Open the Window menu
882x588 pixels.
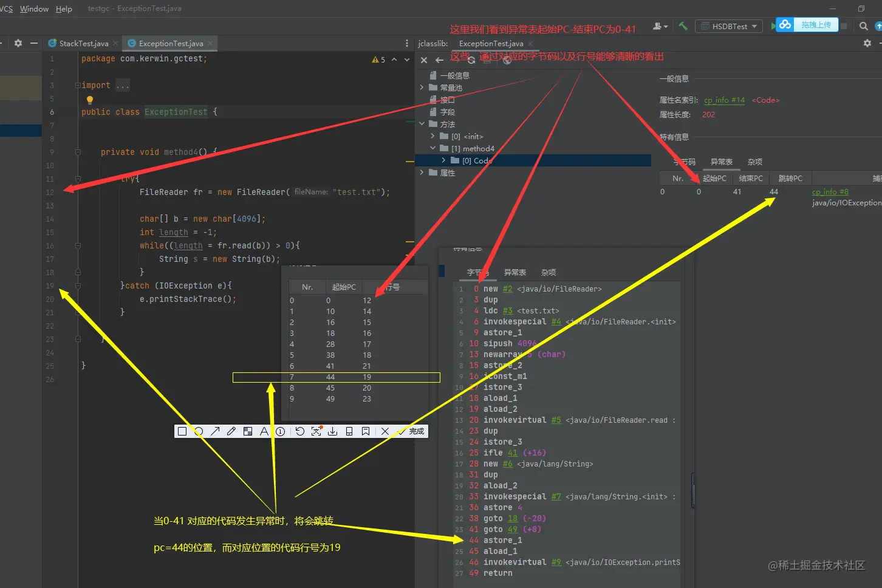pyautogui.click(x=34, y=9)
